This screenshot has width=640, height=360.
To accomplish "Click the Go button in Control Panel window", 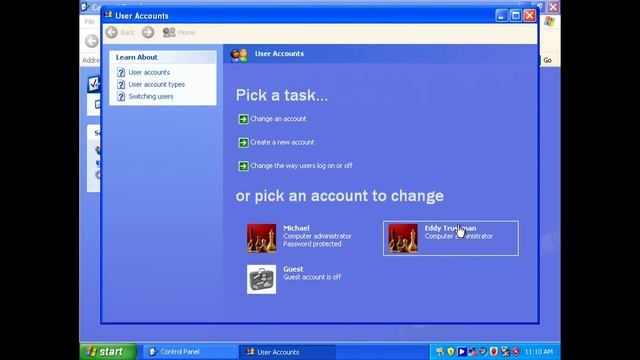I will pos(547,60).
